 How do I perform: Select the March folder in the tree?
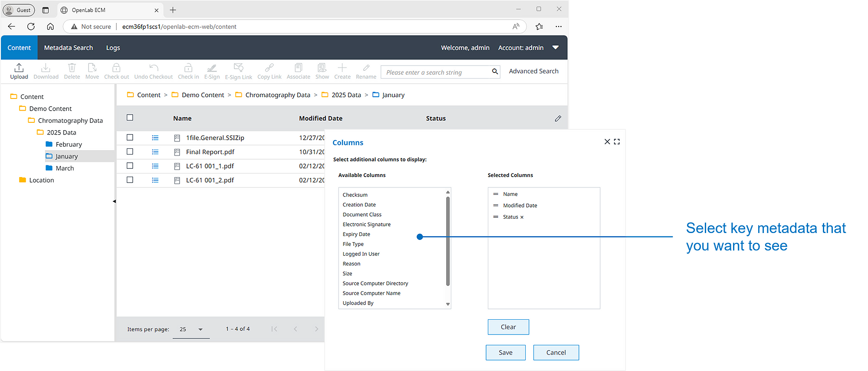[65, 168]
